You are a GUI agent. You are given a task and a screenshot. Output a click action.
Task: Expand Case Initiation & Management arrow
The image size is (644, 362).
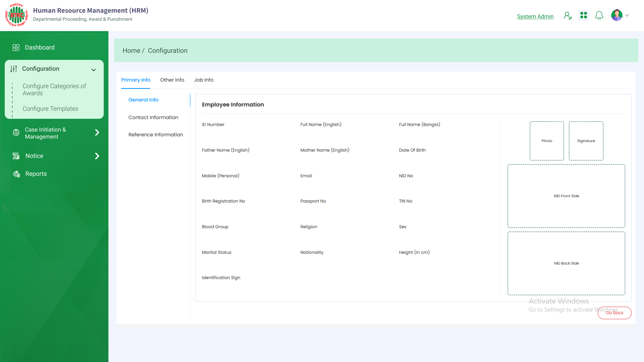97,132
